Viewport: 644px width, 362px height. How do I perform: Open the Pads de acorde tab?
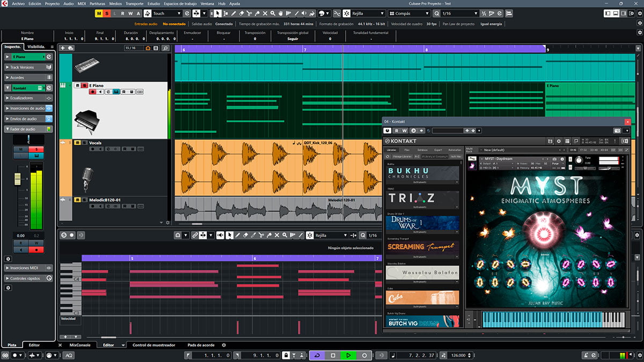(x=201, y=345)
